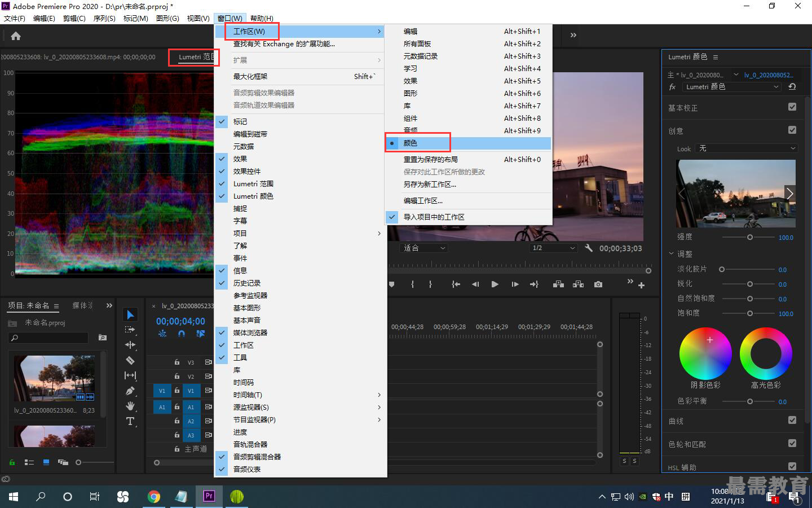Open the button editor plus icon
This screenshot has width=812, height=508.
tap(641, 286)
